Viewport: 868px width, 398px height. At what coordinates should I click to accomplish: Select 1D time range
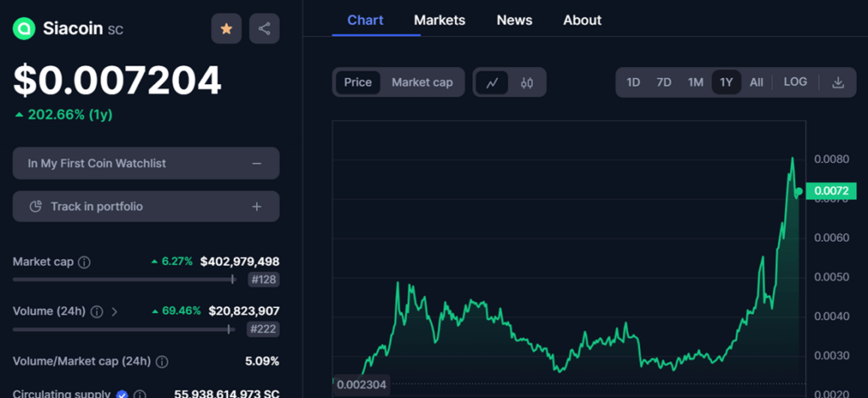click(x=633, y=82)
